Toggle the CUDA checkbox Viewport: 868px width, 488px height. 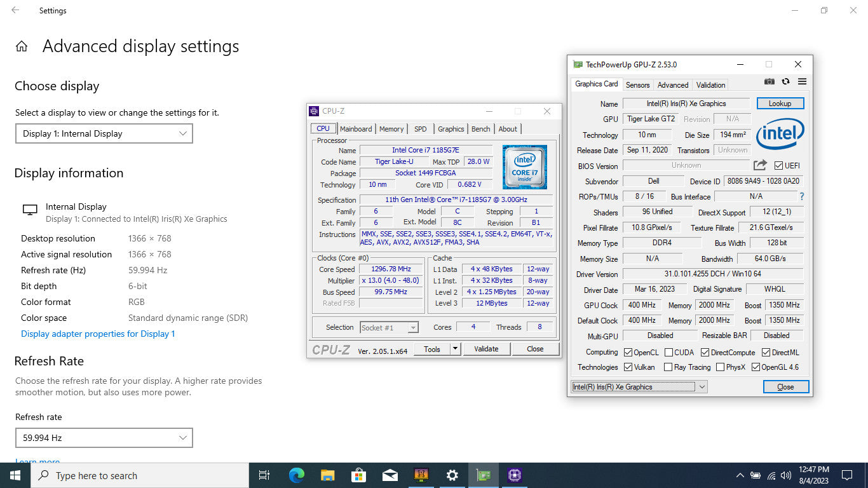tap(668, 352)
